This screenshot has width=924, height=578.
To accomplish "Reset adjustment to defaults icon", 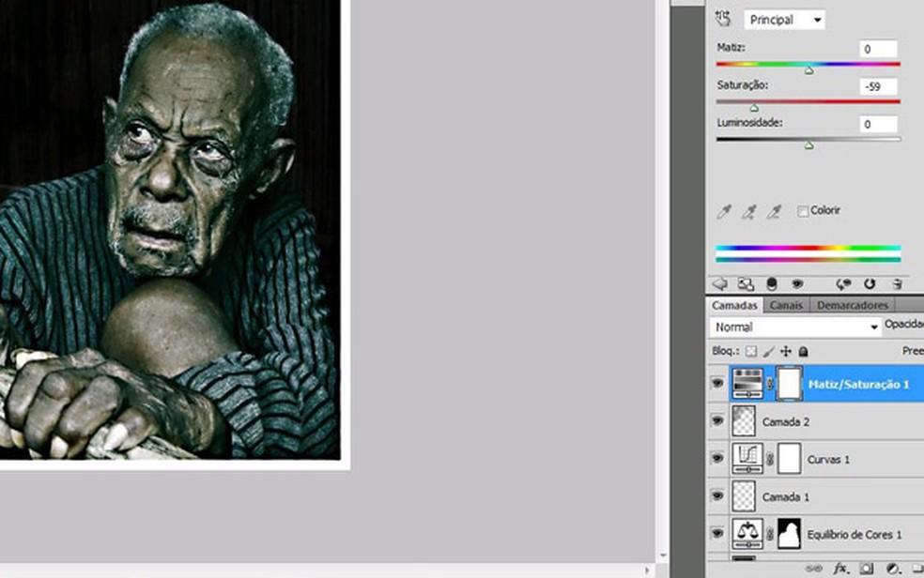I will (870, 283).
